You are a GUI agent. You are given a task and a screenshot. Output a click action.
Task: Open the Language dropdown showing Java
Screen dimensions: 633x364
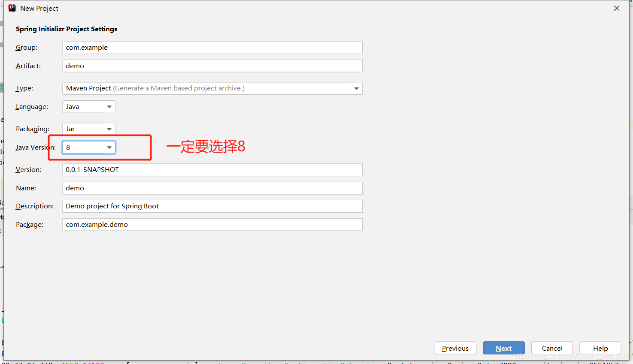click(x=89, y=107)
